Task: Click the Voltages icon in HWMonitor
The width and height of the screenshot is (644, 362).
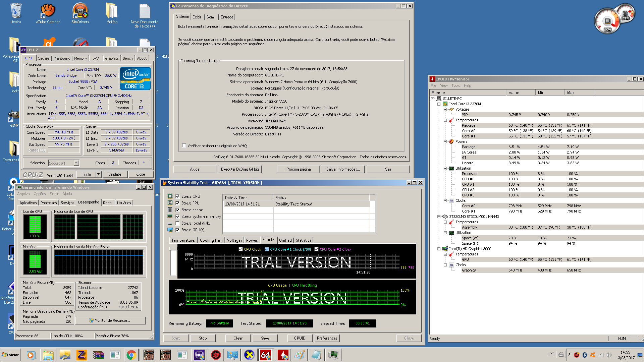Action: [451, 109]
